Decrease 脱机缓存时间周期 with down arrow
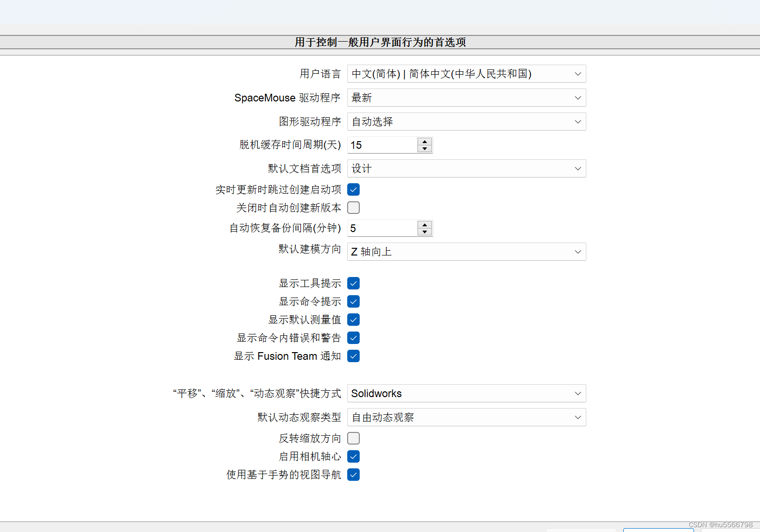This screenshot has height=532, width=760. [x=425, y=149]
